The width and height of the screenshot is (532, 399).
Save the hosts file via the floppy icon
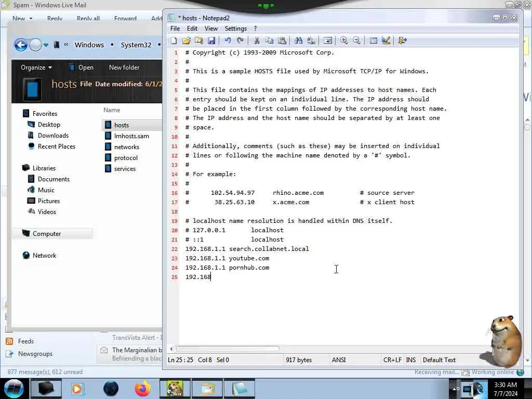click(x=211, y=41)
